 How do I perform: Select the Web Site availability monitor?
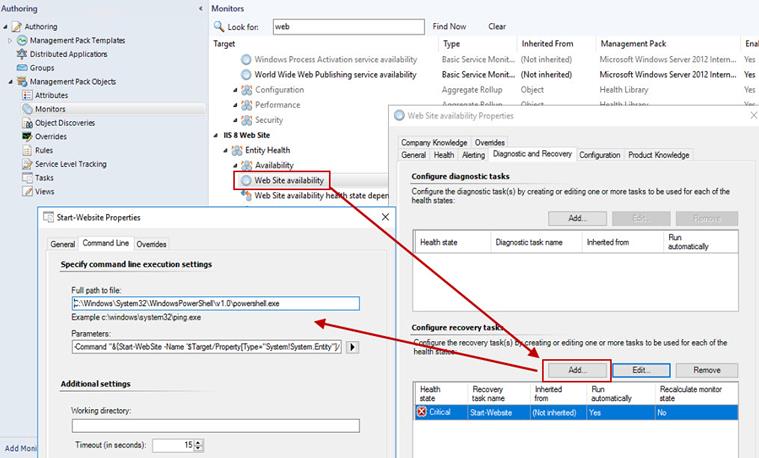293,180
